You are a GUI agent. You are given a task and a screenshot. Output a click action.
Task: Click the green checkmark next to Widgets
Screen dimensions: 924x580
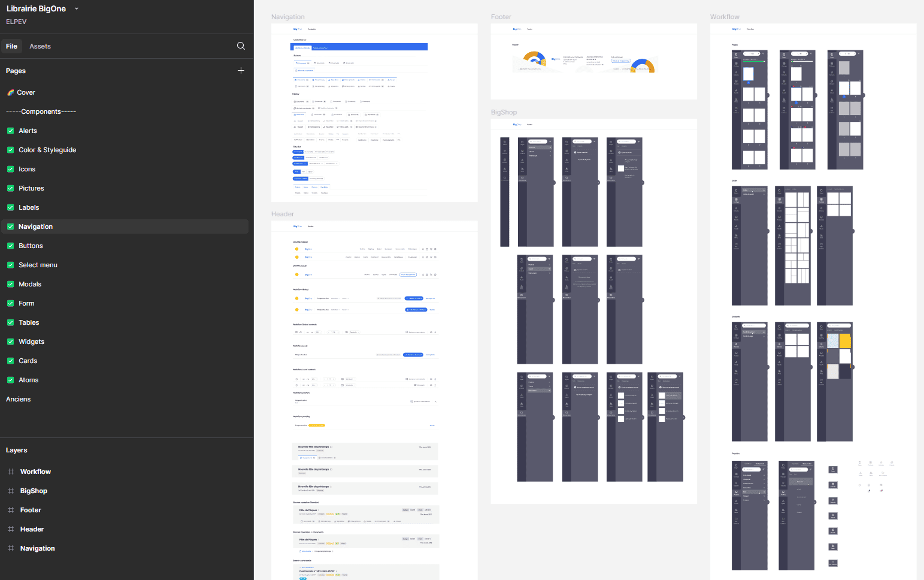(10, 342)
